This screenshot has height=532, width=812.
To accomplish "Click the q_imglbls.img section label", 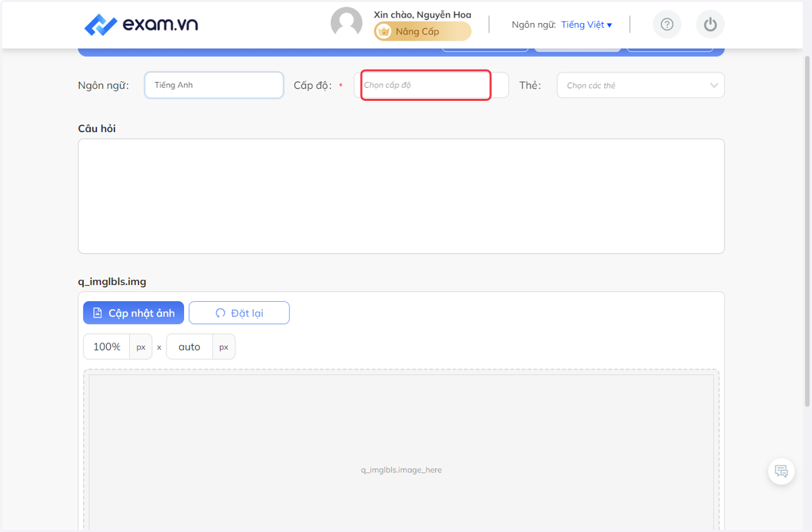I will pyautogui.click(x=112, y=281).
